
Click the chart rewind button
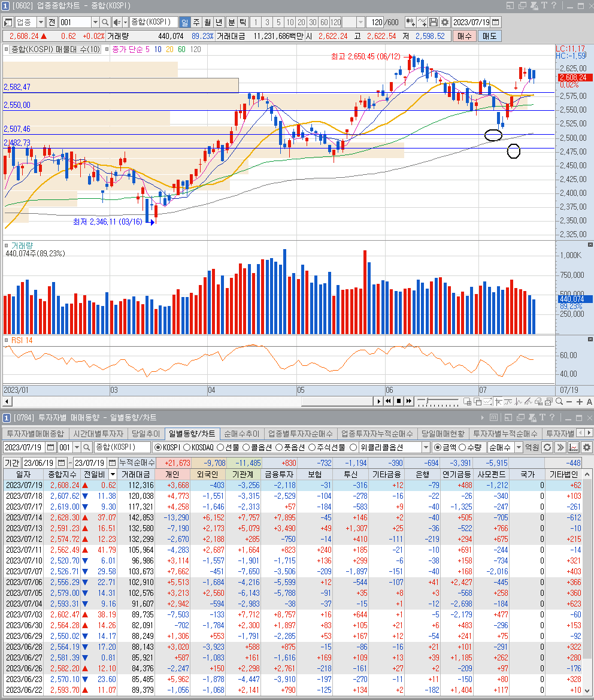click(388, 401)
